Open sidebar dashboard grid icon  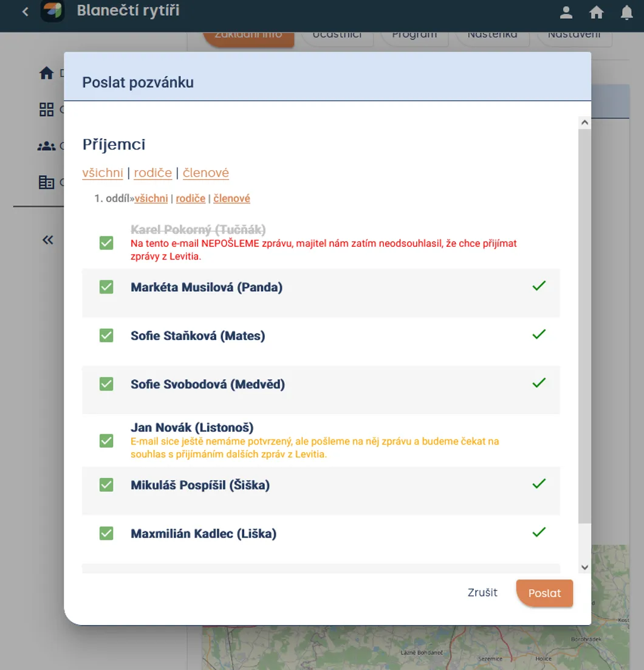tap(46, 109)
